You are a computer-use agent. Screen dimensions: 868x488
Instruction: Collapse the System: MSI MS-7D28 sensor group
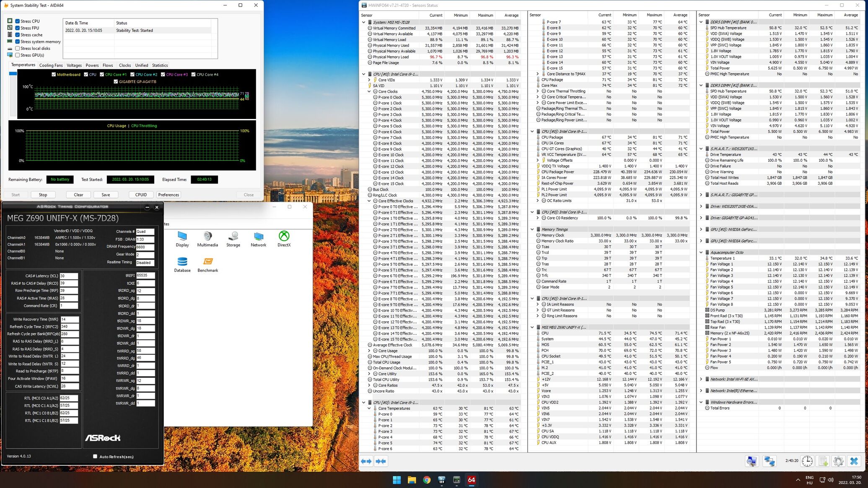[363, 22]
